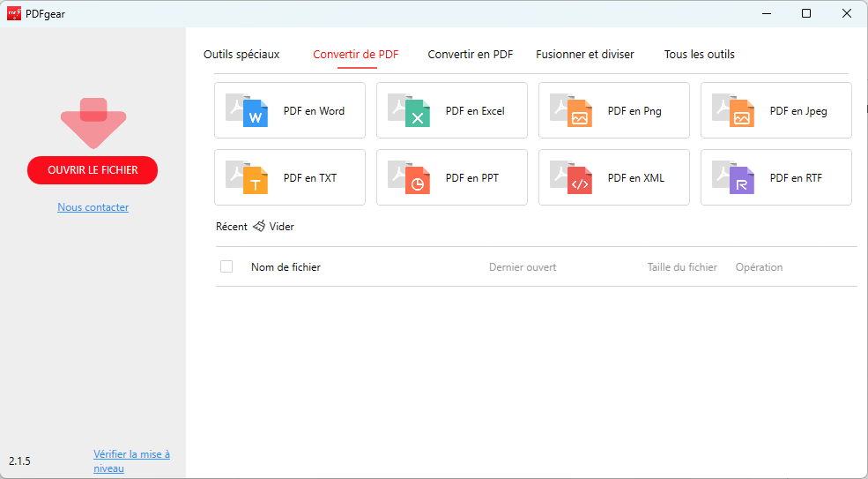Click the Taille du fichier column header

pos(682,267)
